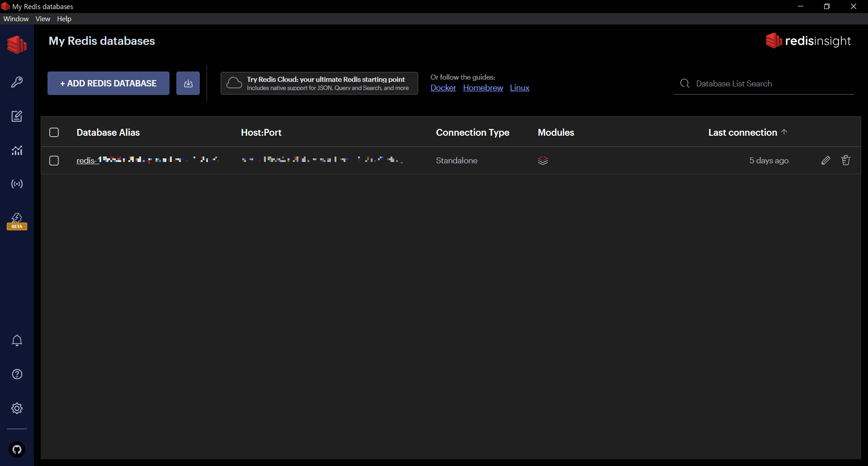
Task: Sort by Last connection arrow
Action: pyautogui.click(x=784, y=132)
